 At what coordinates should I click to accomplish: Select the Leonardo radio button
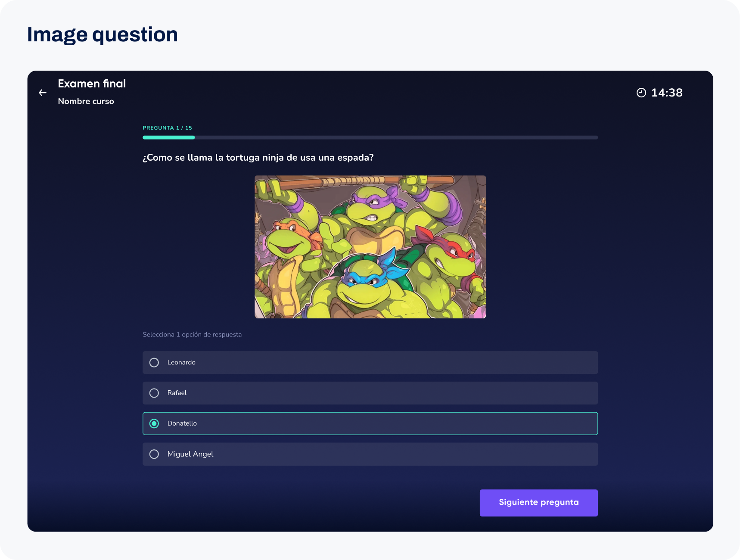click(154, 363)
